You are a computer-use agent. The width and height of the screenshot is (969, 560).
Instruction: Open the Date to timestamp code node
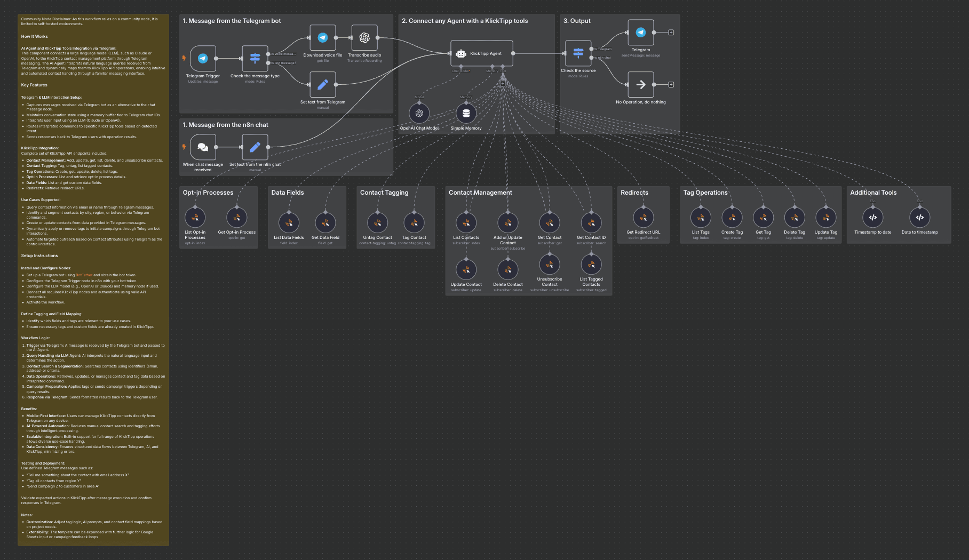click(920, 218)
